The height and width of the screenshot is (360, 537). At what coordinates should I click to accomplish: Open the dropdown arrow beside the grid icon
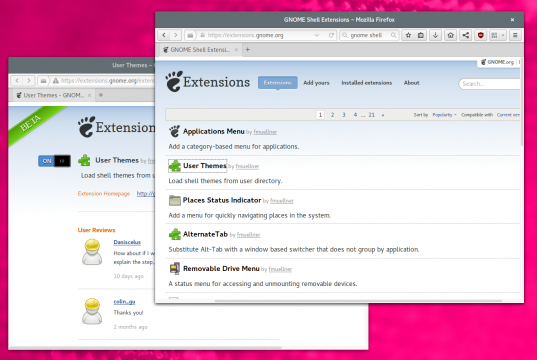point(503,35)
